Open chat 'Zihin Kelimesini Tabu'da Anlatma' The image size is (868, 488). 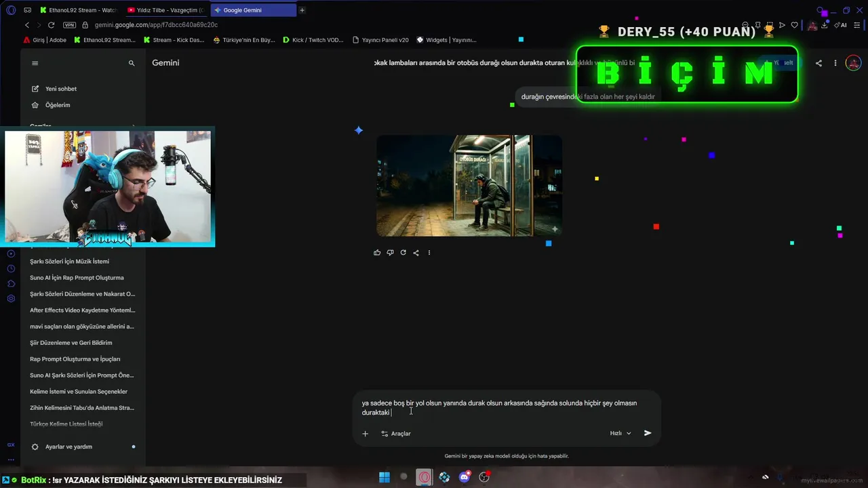point(82,408)
